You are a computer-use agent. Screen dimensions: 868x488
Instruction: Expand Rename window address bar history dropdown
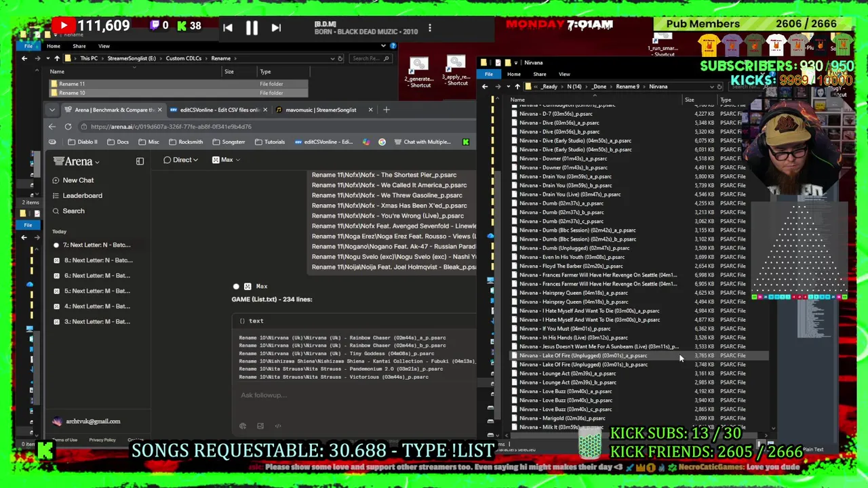point(332,58)
